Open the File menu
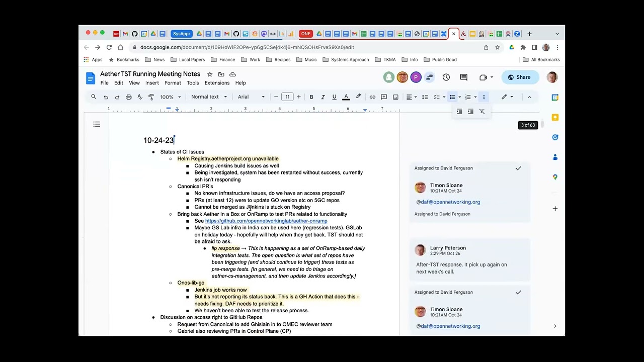This screenshot has width=644, height=362. click(x=104, y=83)
